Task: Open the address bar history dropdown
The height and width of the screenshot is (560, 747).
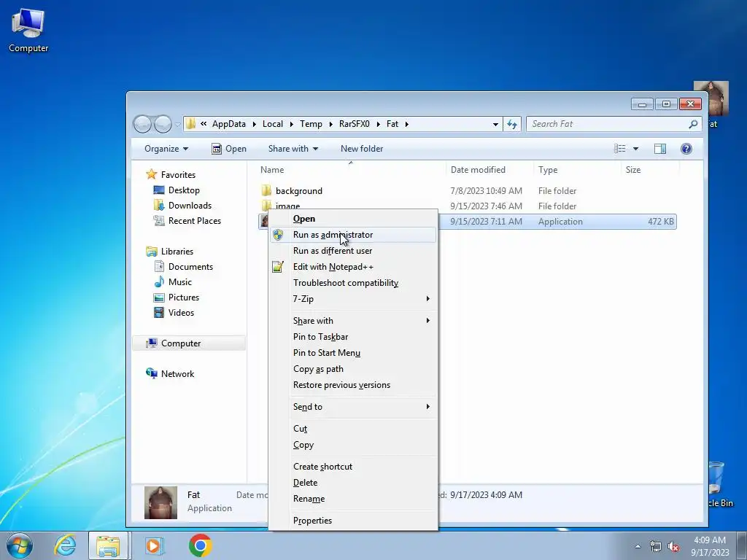Action: [495, 124]
